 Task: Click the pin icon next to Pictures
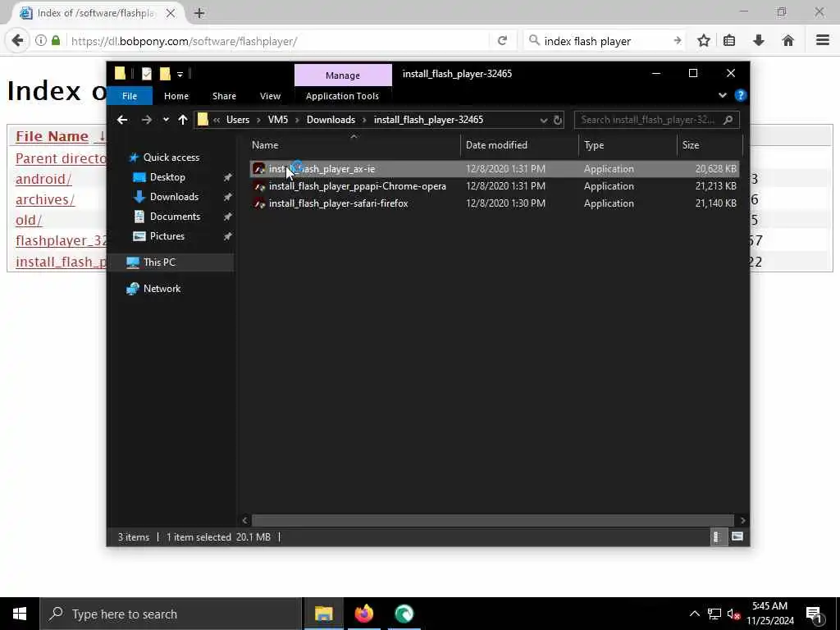228,236
